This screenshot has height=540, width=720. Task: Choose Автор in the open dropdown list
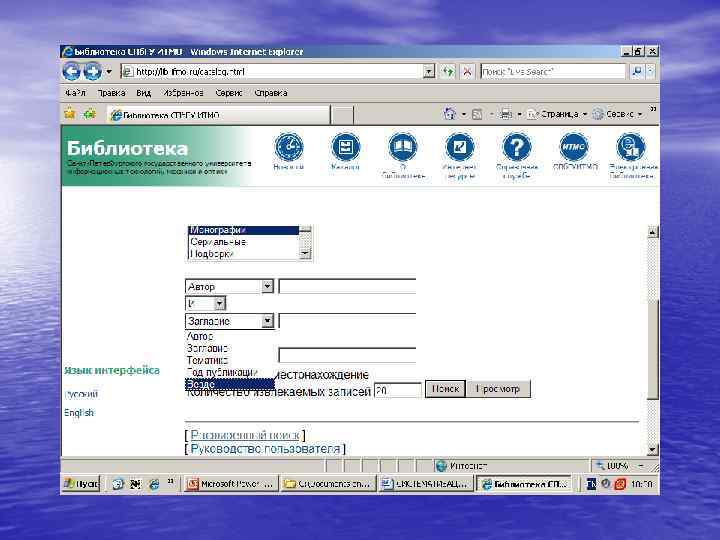[230, 336]
